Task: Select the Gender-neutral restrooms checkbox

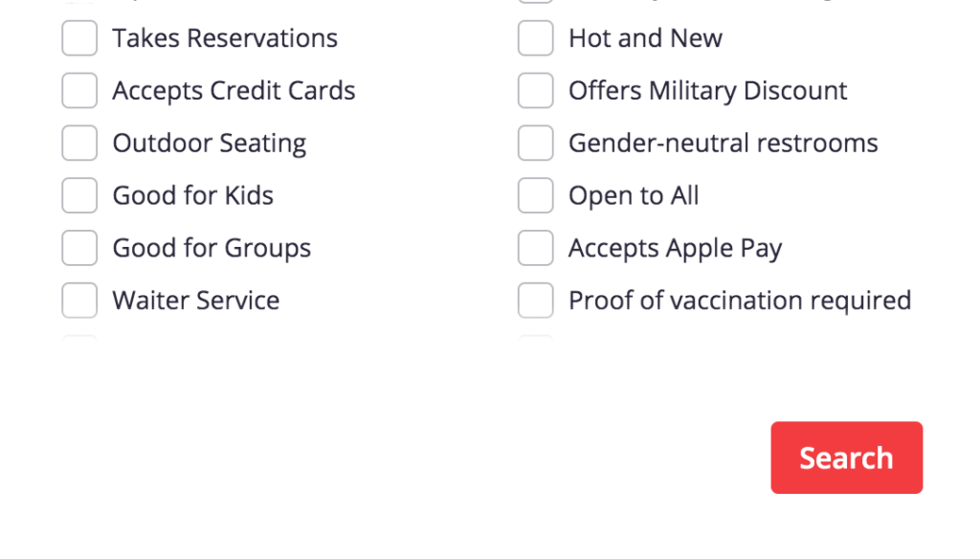Action: coord(536,144)
